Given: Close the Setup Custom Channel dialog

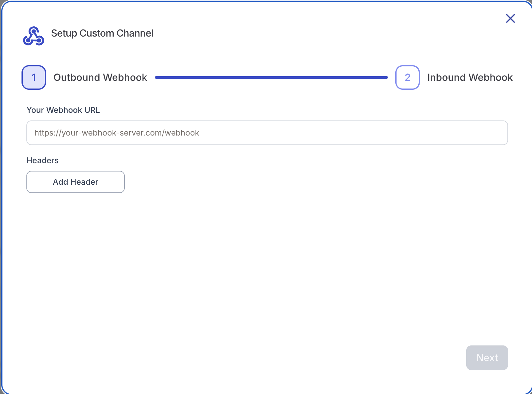Looking at the screenshot, I should [x=510, y=18].
